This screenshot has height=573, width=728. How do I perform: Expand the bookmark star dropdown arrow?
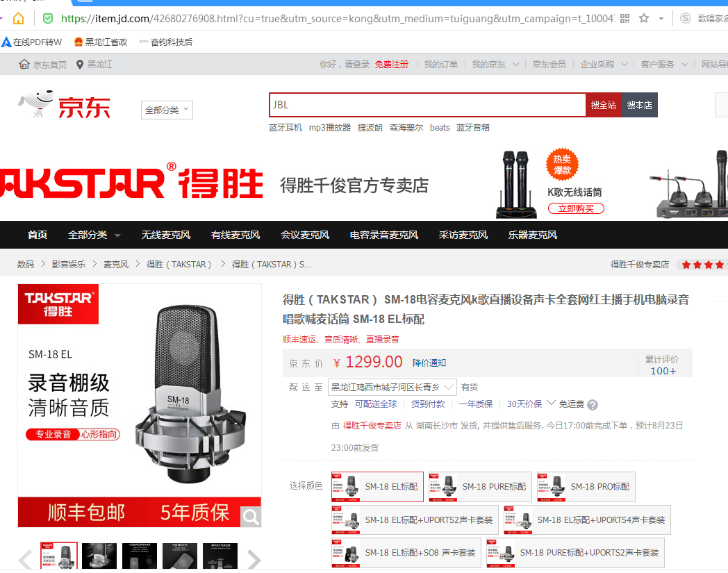coord(661,19)
